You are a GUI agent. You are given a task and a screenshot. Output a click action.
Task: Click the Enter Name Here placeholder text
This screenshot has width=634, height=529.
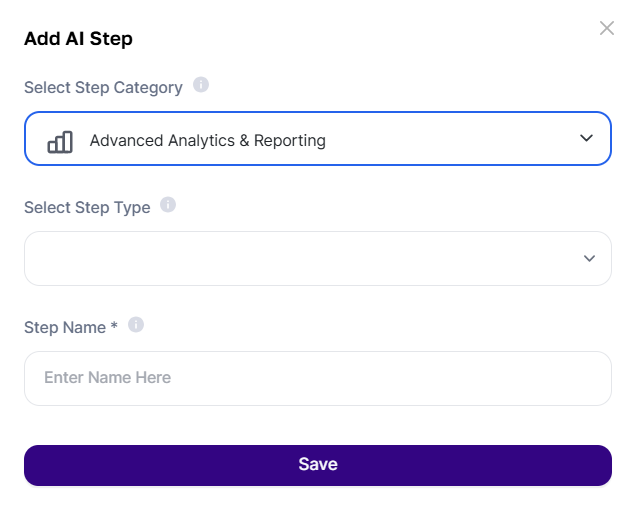click(108, 377)
